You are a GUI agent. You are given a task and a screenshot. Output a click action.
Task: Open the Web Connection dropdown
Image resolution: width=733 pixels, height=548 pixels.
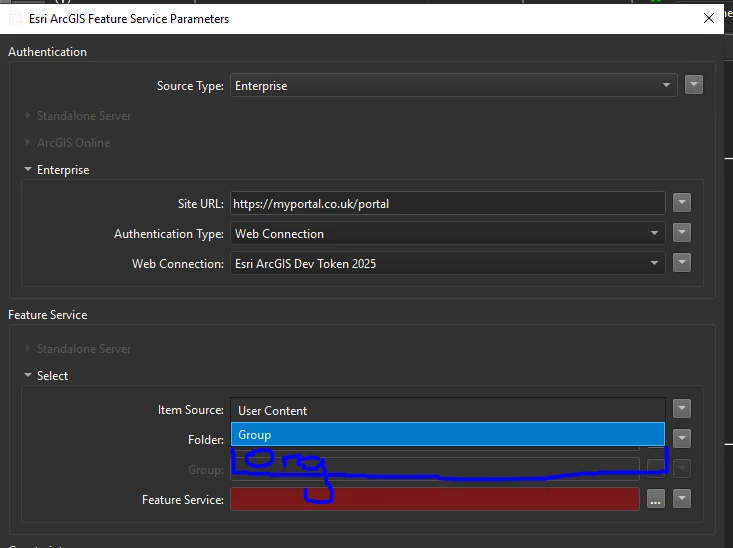447,263
